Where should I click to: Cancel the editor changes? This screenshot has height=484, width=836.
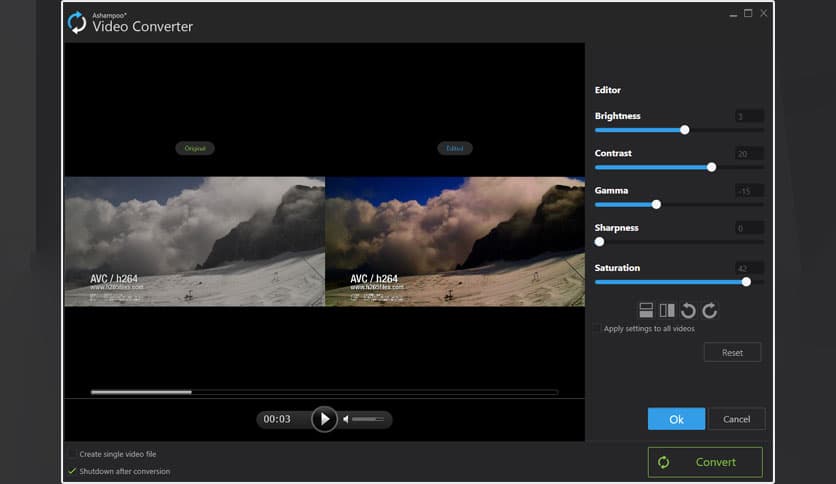coord(736,419)
